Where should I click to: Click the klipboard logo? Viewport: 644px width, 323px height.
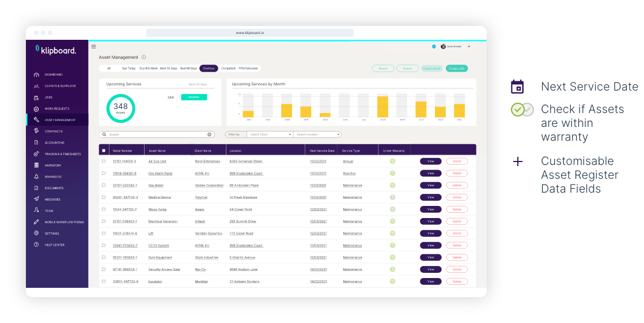(55, 50)
